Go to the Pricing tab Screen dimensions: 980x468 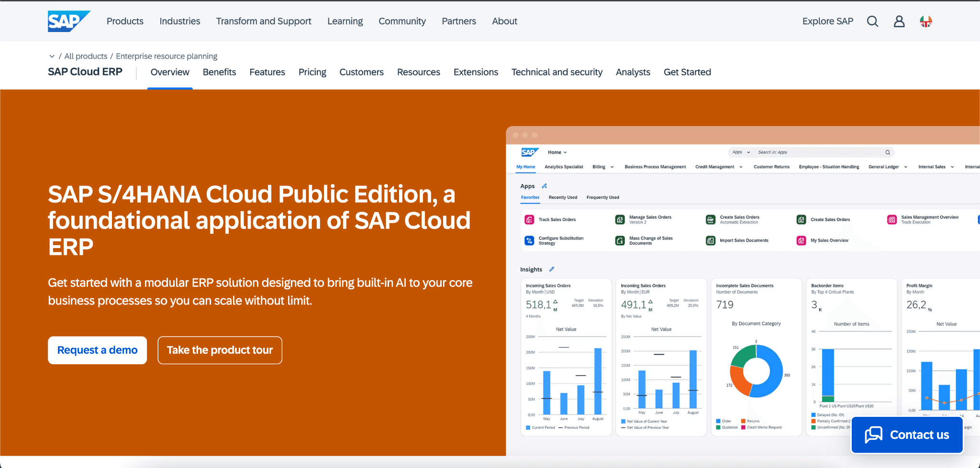[x=312, y=72]
